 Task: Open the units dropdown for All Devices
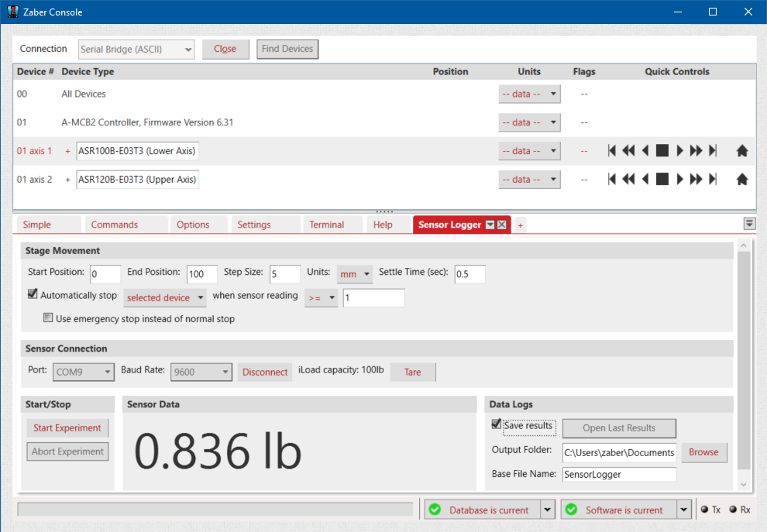tap(529, 94)
